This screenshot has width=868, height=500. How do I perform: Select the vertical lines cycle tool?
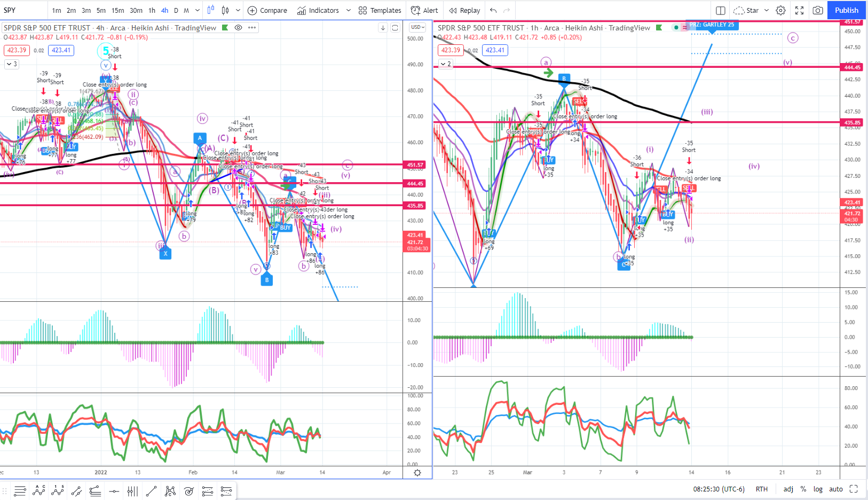tap(132, 491)
